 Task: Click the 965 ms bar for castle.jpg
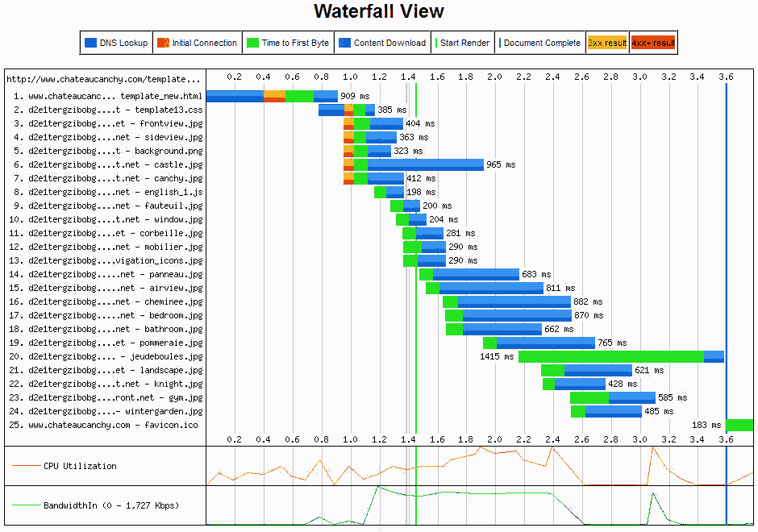coord(425,164)
